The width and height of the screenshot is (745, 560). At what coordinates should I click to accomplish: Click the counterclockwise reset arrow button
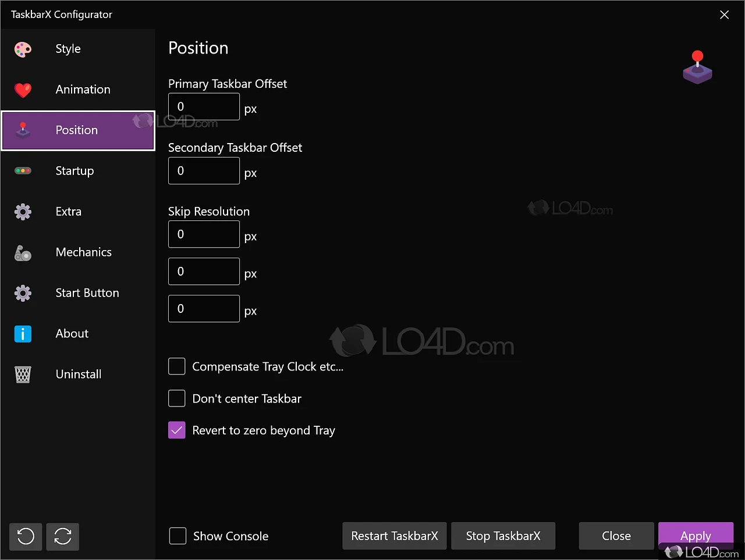(26, 536)
